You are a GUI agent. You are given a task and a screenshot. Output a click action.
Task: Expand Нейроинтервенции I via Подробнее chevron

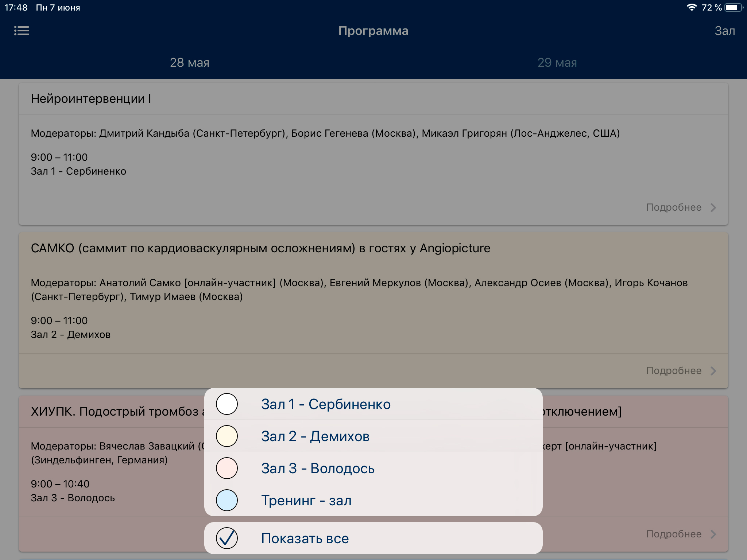click(x=713, y=207)
